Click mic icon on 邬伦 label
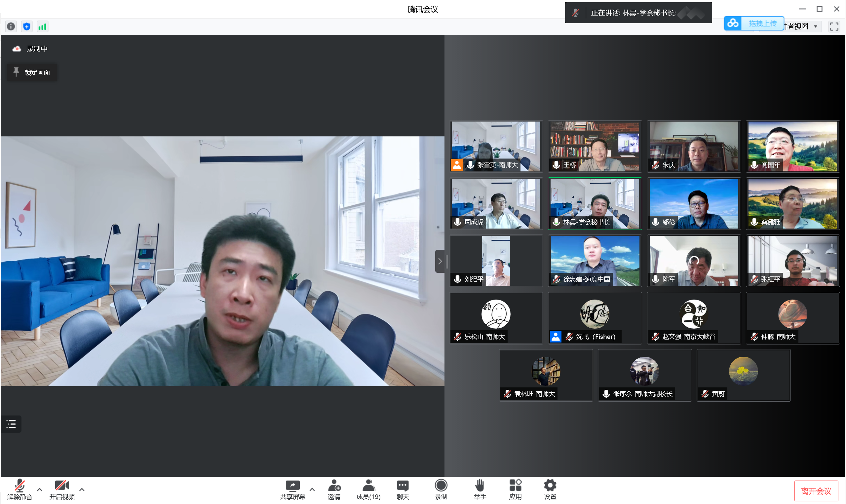This screenshot has height=504, width=846. 655,222
